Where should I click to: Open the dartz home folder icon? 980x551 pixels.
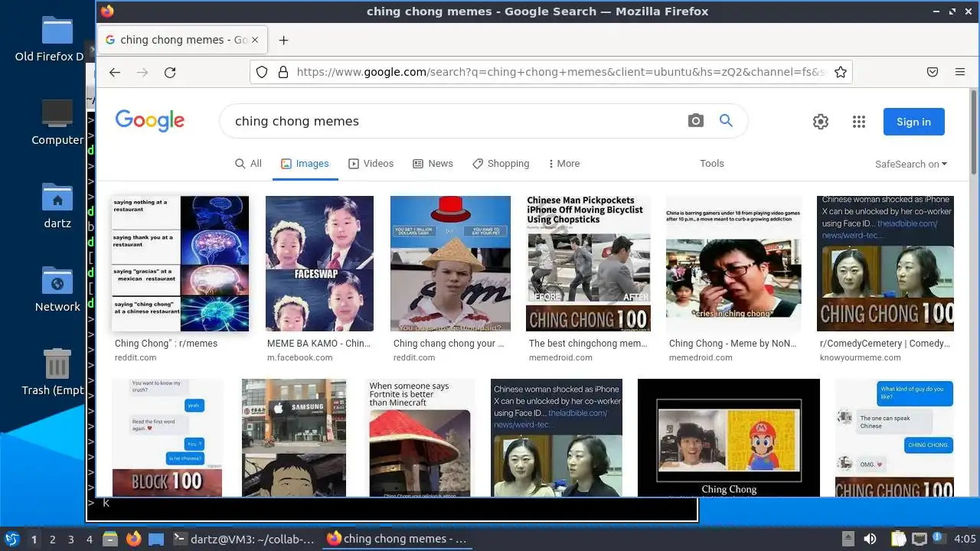click(57, 206)
